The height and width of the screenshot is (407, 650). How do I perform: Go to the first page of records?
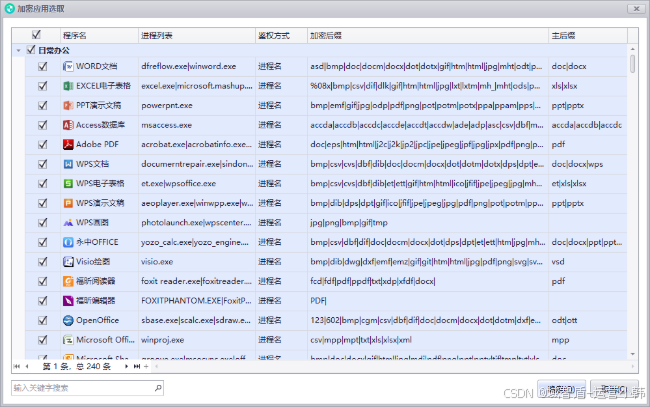[17, 366]
